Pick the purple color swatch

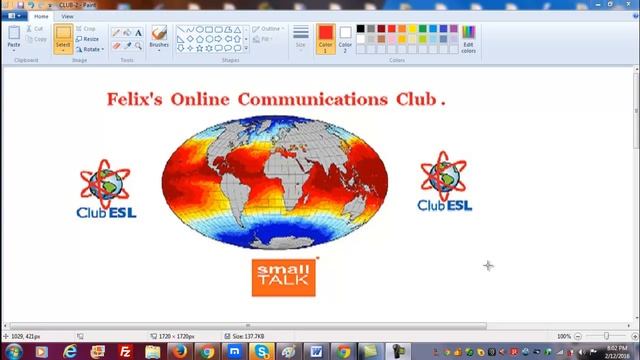point(454,29)
